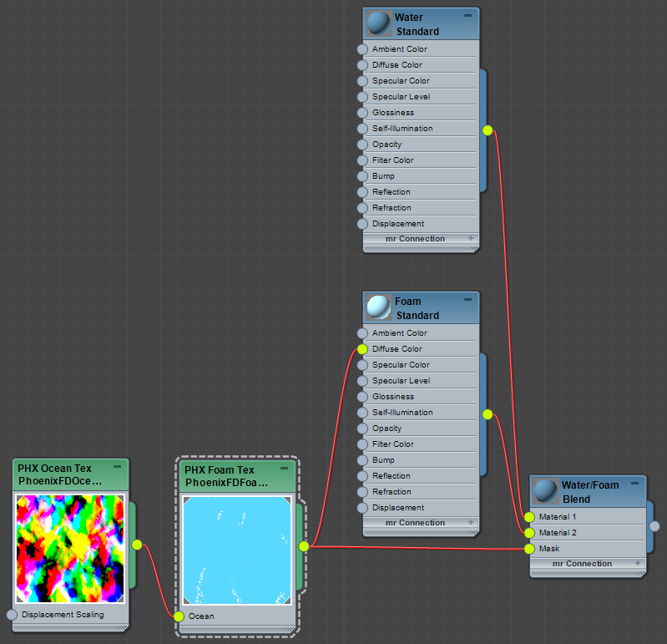The height and width of the screenshot is (644, 667).
Task: Expand mr Connection on Water/Foam Blend node
Action: [638, 563]
